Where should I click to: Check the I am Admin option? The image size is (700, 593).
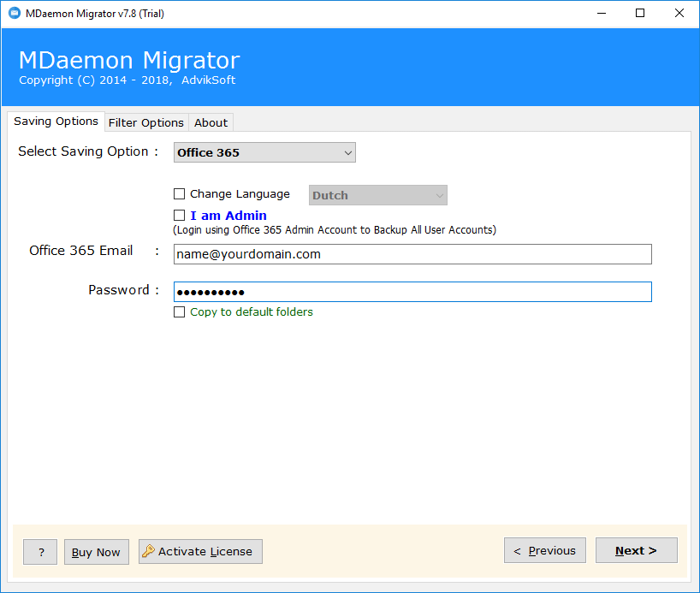(179, 215)
